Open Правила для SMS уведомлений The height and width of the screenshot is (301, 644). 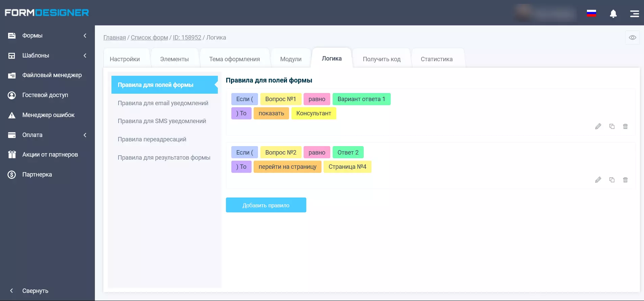point(162,121)
